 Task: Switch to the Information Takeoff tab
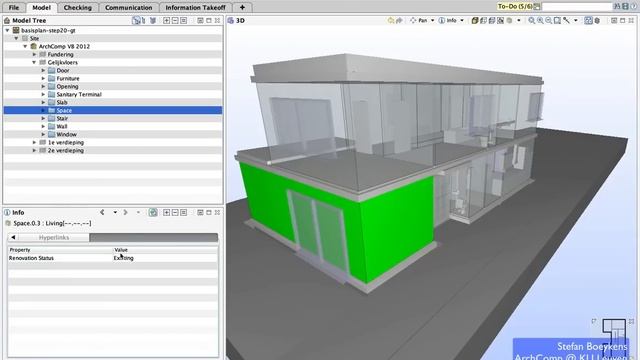pos(196,7)
